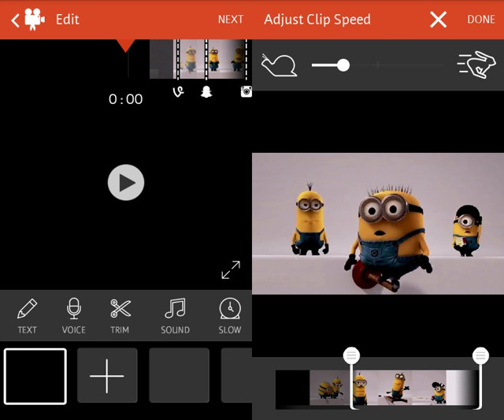Screen dimensions: 504x420
Task: Tap the orange playhead marker triangle
Action: click(126, 46)
